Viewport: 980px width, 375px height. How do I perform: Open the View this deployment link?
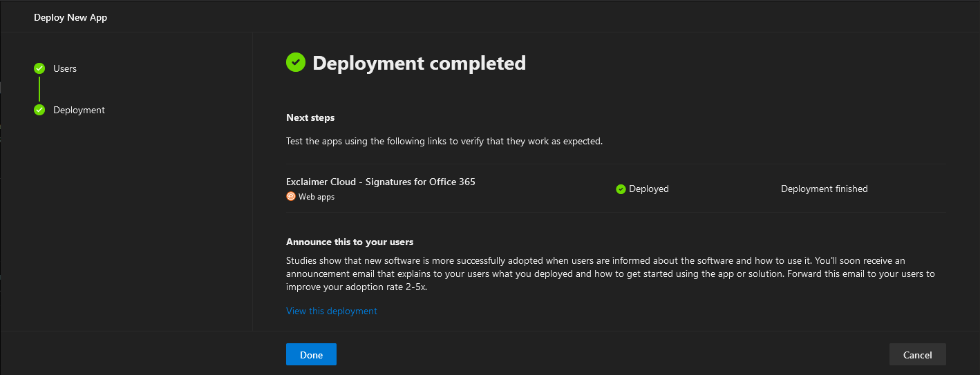[332, 311]
